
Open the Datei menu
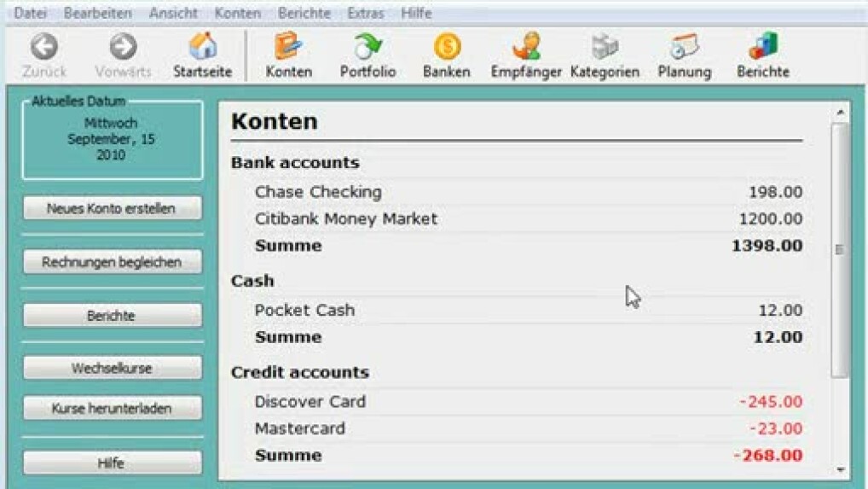[31, 14]
